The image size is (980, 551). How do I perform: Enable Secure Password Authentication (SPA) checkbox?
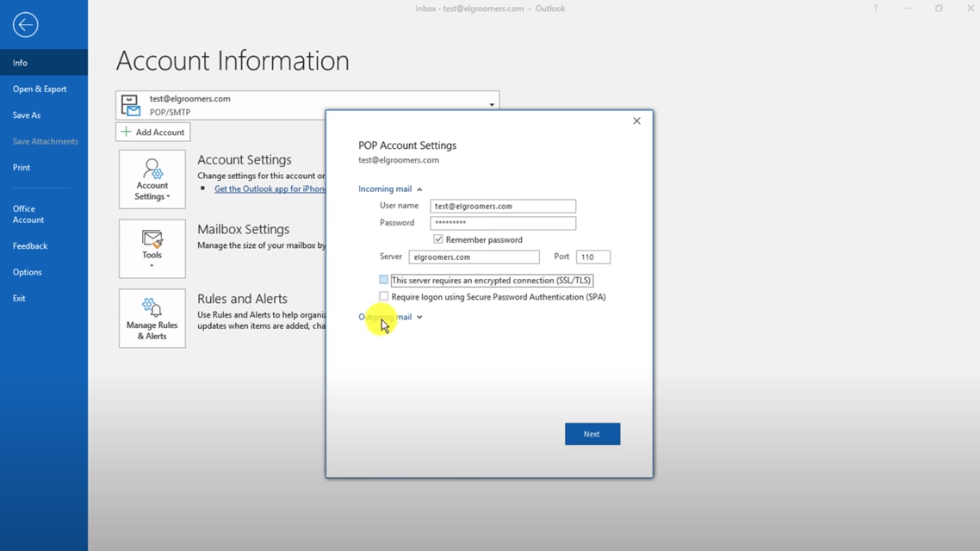[x=384, y=296]
